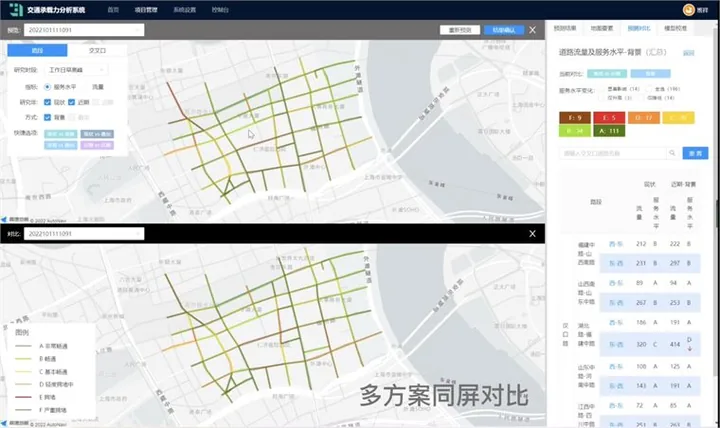Open the lower 对比 2022101111091 dropdown
The image size is (720, 428).
pyautogui.click(x=84, y=234)
